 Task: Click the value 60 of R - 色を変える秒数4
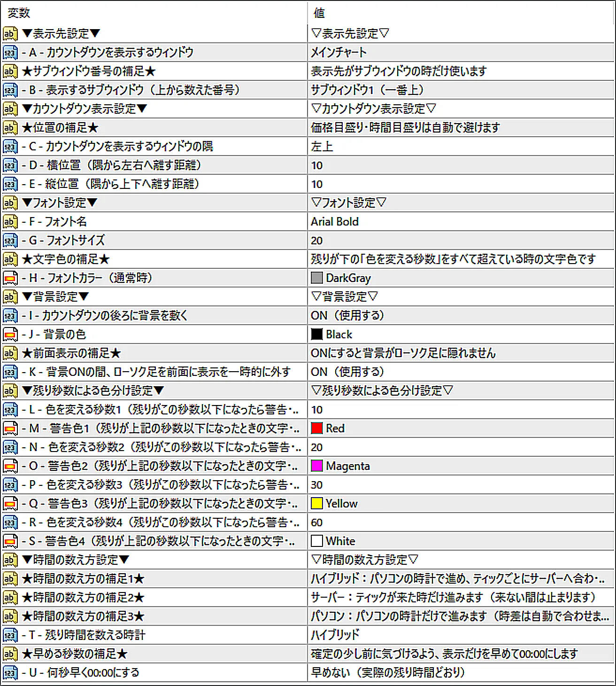pos(317,522)
